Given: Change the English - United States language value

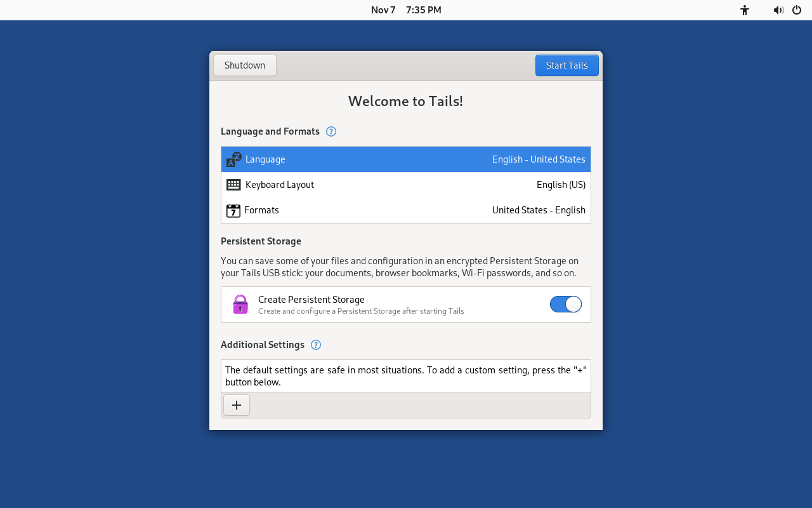Looking at the screenshot, I should click(538, 159).
